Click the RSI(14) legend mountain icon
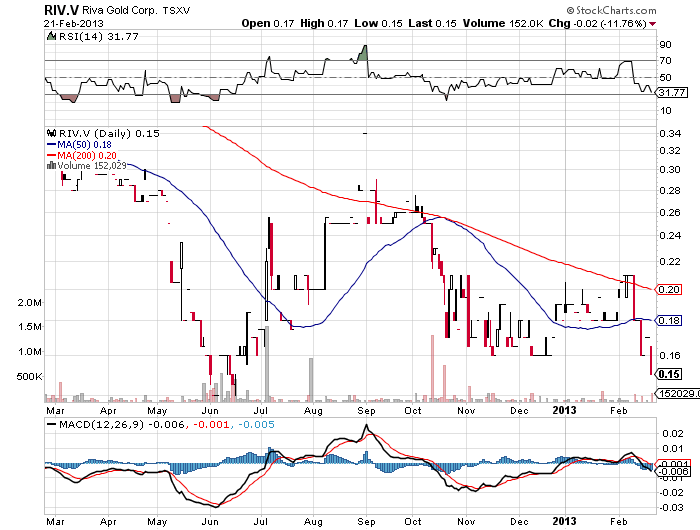Image resolution: width=700 pixels, height=530 pixels. point(51,36)
